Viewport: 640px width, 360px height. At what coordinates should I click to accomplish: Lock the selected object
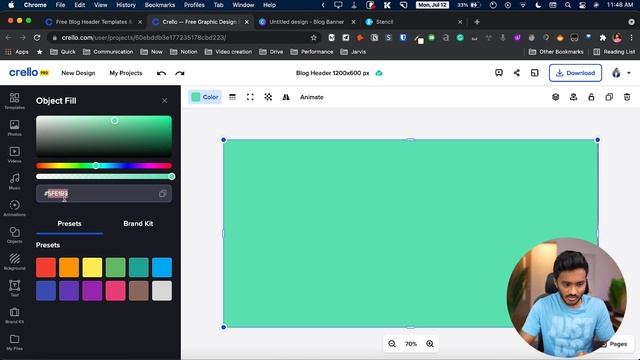coord(591,97)
